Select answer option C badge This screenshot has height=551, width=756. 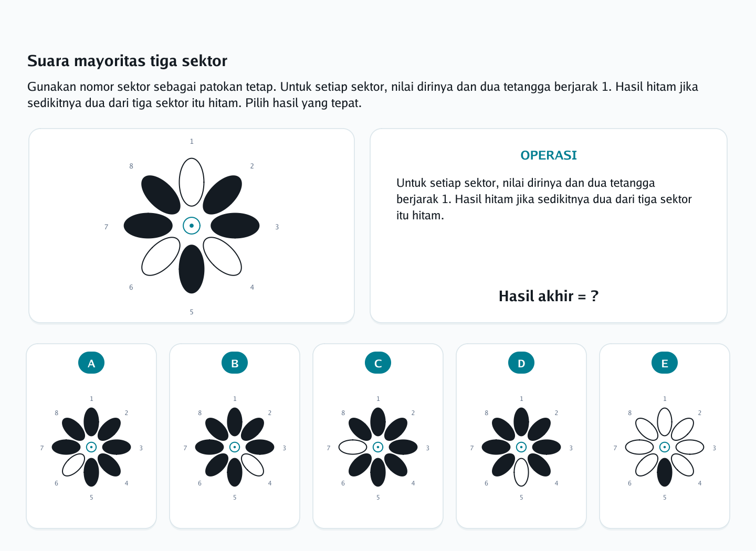(378, 363)
